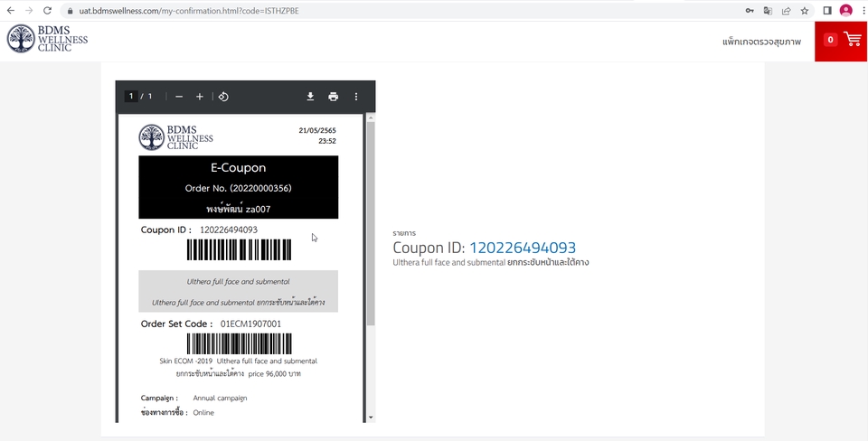Image resolution: width=868 pixels, height=441 pixels.
Task: Click the cart item count badge
Action: 830,39
